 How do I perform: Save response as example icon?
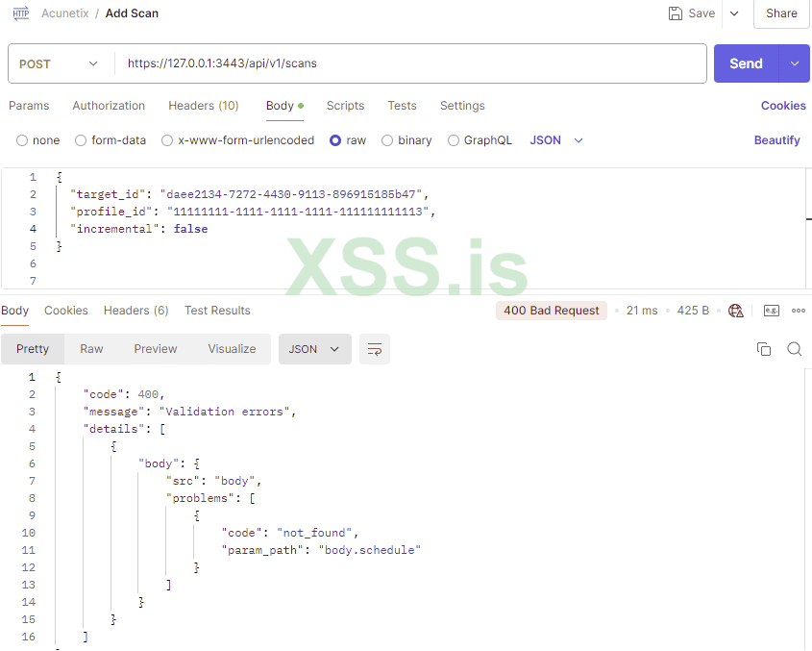click(x=771, y=311)
